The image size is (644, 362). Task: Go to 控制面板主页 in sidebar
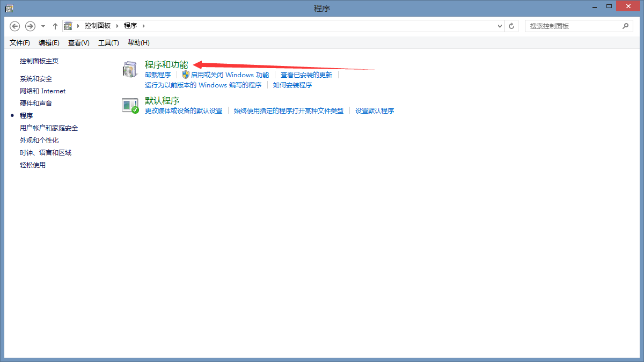click(x=39, y=61)
